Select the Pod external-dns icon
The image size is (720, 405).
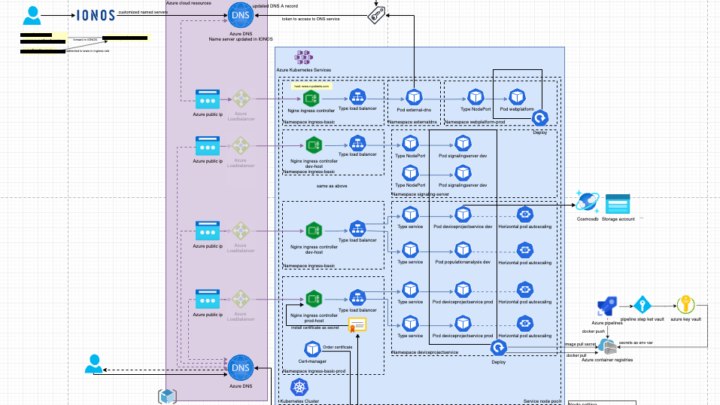click(x=412, y=98)
